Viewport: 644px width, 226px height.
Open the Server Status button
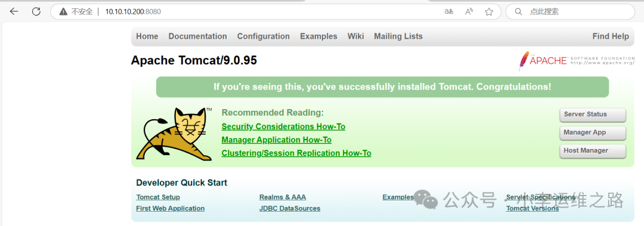click(x=592, y=114)
